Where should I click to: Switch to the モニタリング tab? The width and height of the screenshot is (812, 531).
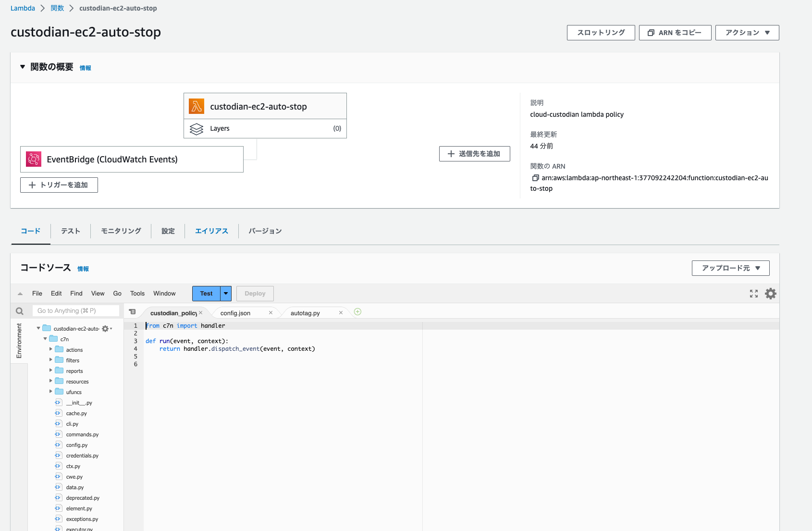pyautogui.click(x=121, y=231)
